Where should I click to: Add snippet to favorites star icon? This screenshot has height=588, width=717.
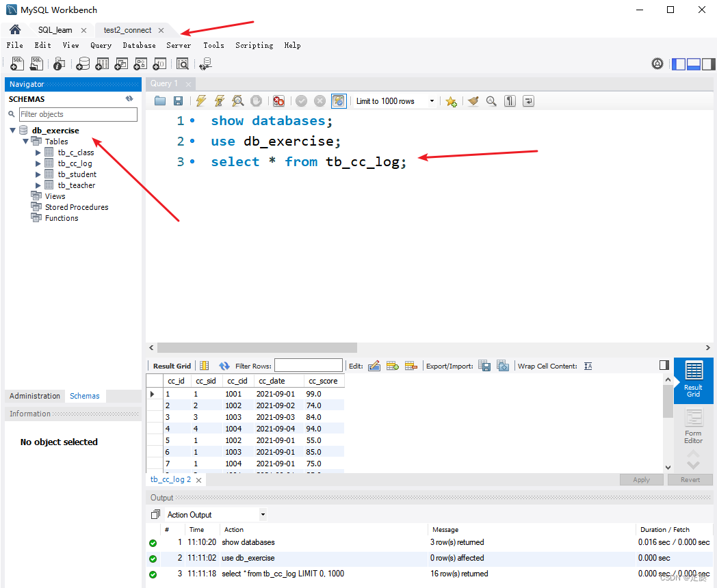[452, 101]
